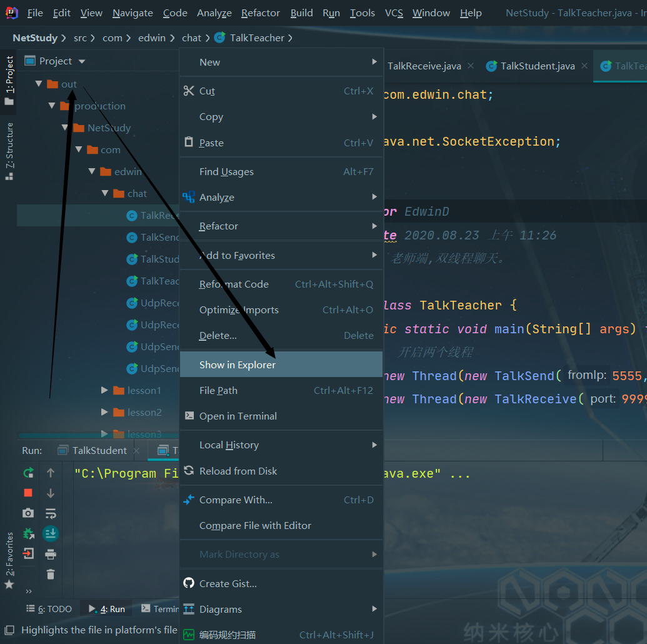Click the Paste clipboard icon
Screen dimensions: 647x644
pyautogui.click(x=189, y=142)
